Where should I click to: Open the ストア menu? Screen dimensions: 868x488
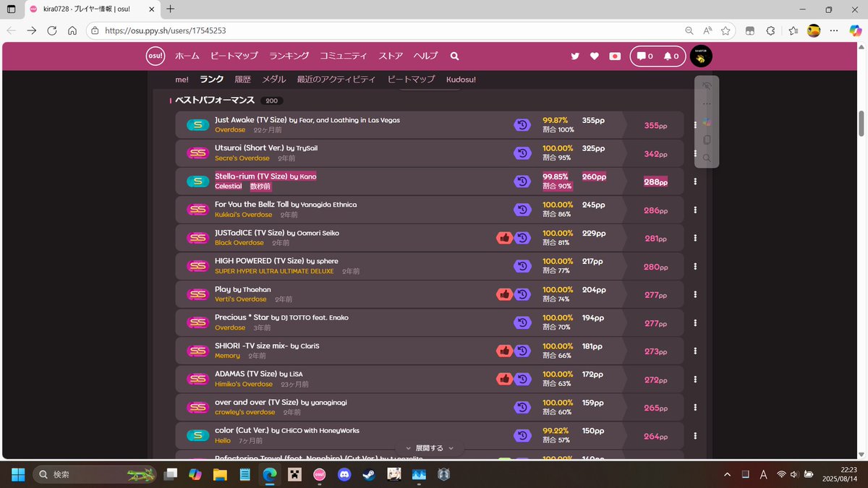coord(391,56)
